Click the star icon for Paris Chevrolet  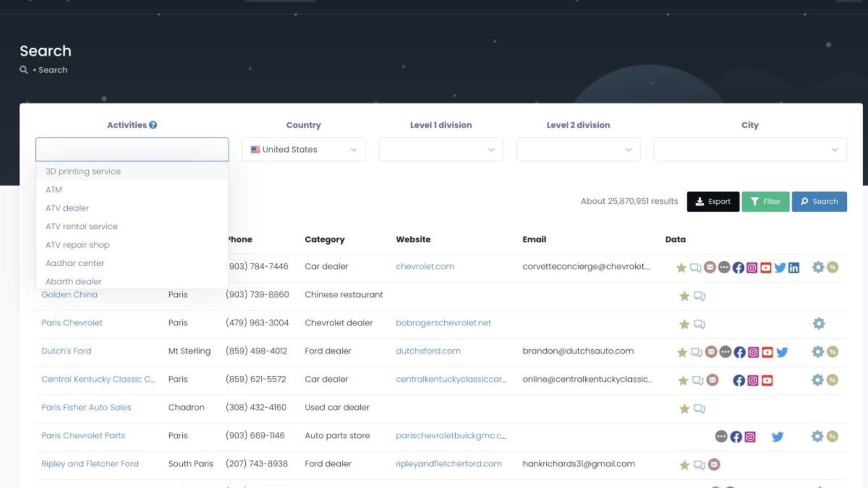coord(684,324)
